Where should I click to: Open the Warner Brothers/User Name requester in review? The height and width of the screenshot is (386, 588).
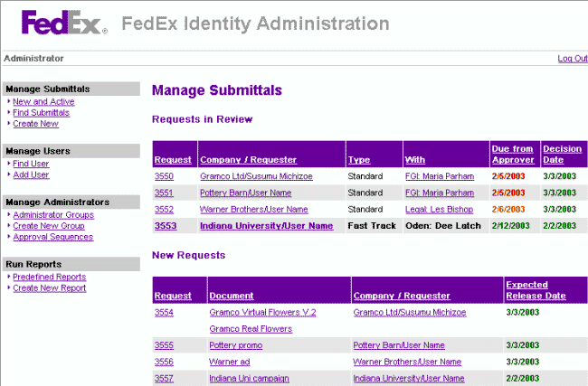(x=253, y=209)
